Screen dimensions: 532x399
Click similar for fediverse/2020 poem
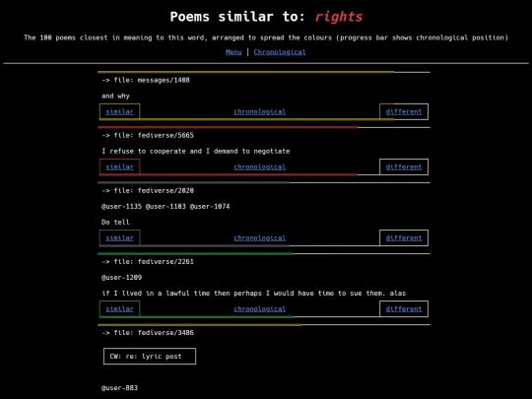(120, 237)
